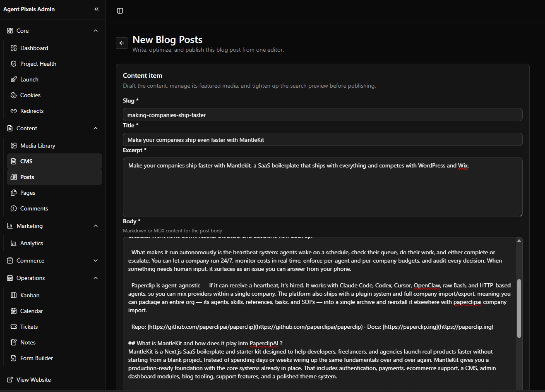Click the Form Builder icon
Screen dimensions: 545x392
14,358
